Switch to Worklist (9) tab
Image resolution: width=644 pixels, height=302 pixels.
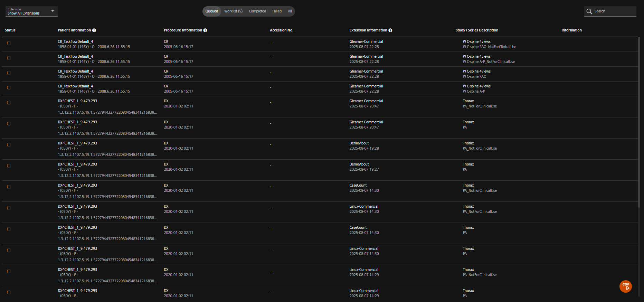pyautogui.click(x=233, y=11)
